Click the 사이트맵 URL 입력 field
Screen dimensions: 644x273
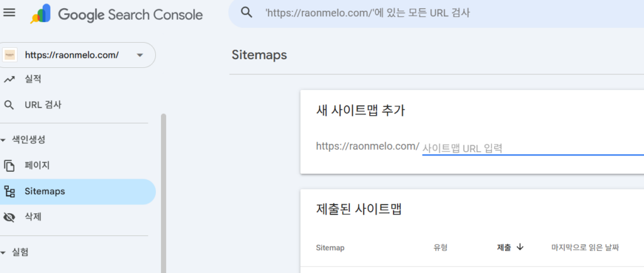click(531, 148)
